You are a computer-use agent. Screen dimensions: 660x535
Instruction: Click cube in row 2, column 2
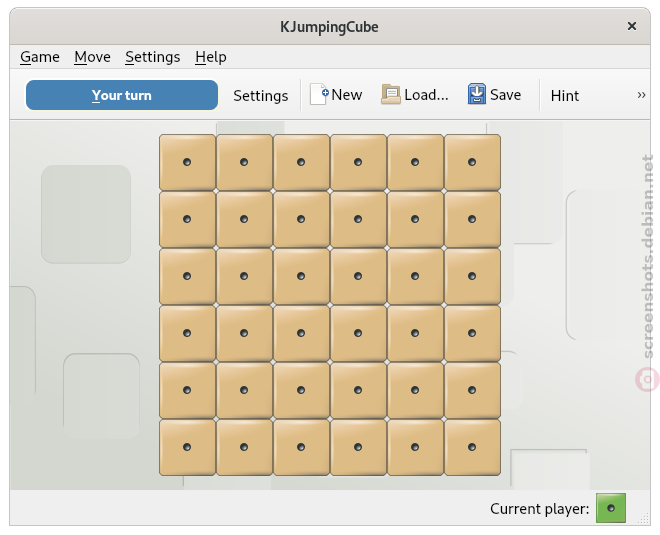click(244, 219)
